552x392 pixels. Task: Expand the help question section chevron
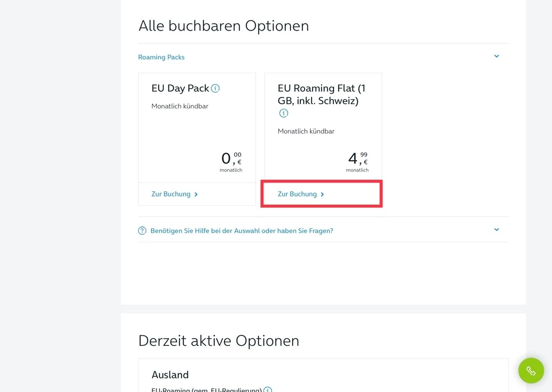[496, 230]
